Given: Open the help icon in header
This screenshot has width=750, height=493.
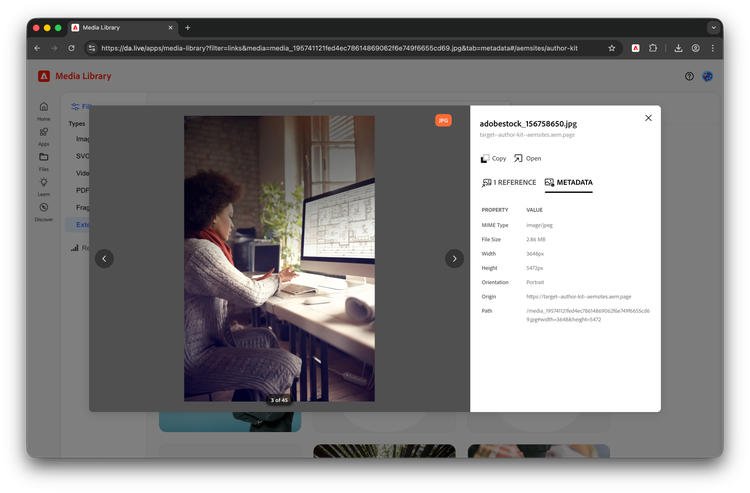Looking at the screenshot, I should coord(689,76).
